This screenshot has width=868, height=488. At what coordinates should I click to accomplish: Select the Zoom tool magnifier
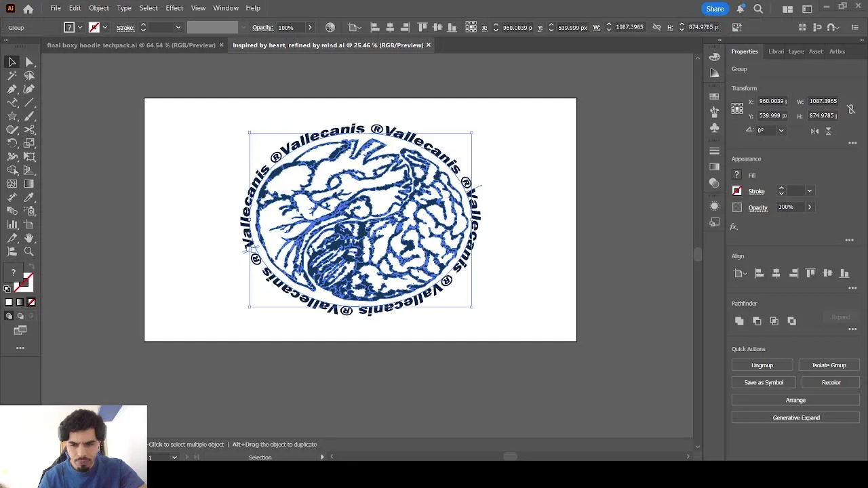click(29, 251)
